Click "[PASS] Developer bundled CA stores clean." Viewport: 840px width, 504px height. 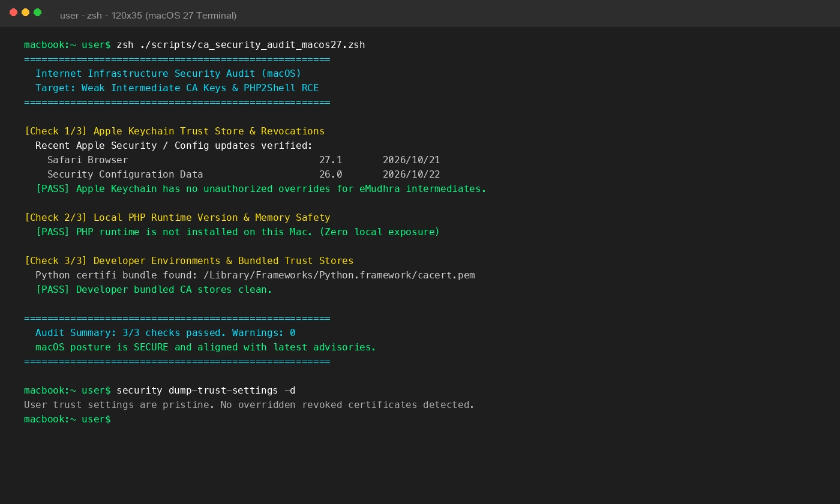point(154,290)
